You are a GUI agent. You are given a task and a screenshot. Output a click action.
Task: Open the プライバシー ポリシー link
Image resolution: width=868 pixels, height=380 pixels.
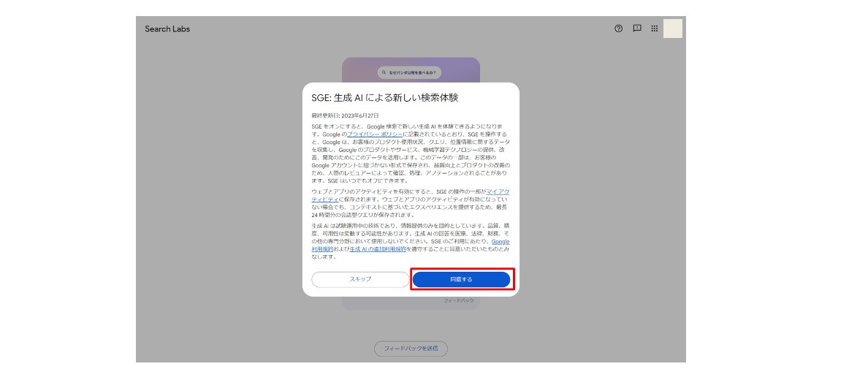374,135
